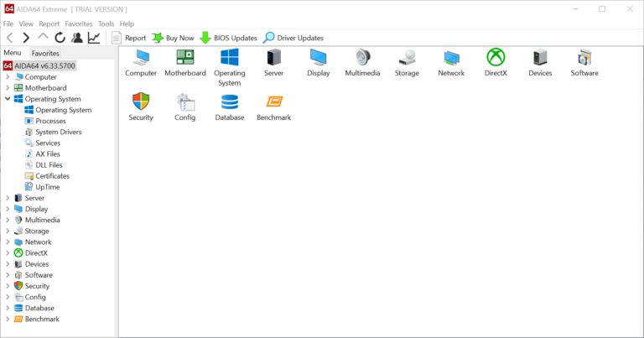Image resolution: width=644 pixels, height=338 pixels.
Task: Click the user silhouette toolbar icon
Action: (x=77, y=38)
